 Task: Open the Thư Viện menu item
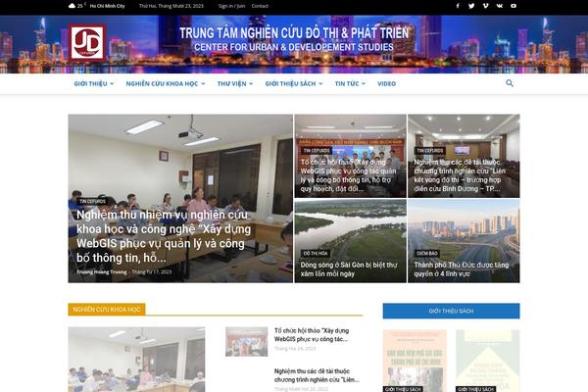231,83
